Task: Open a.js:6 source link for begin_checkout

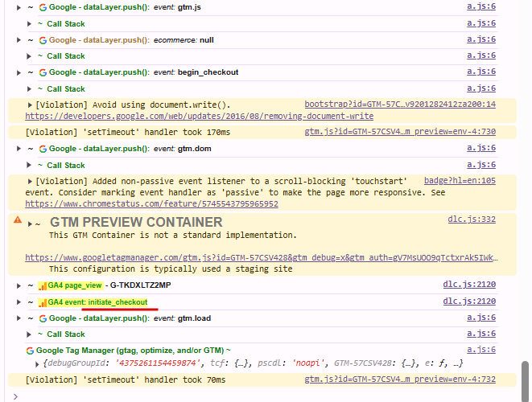Action: [x=481, y=72]
